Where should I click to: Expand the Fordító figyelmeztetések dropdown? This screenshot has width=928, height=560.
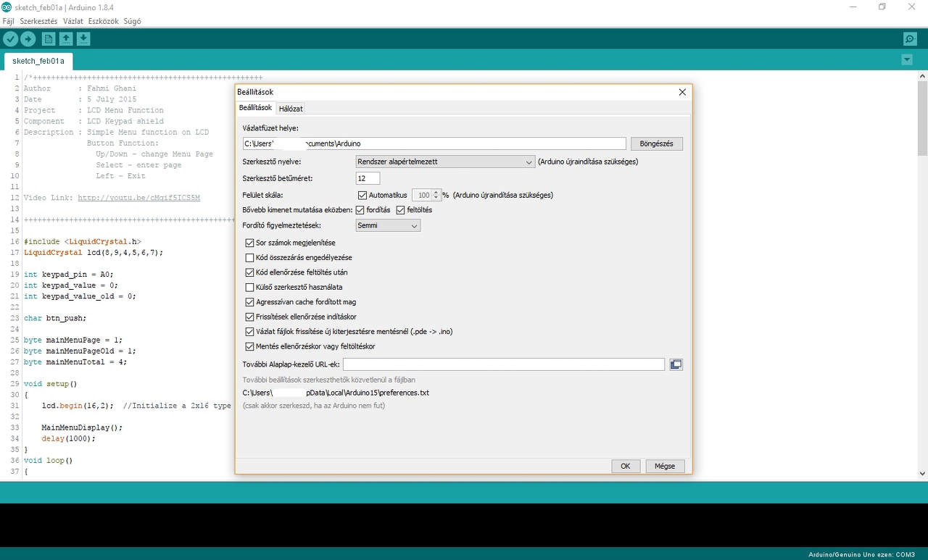pos(388,225)
